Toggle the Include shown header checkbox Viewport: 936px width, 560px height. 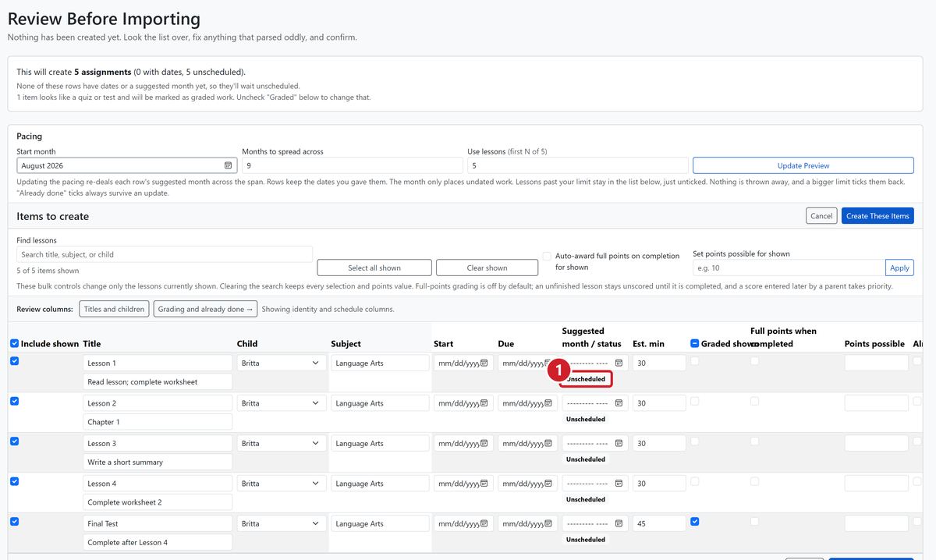pyautogui.click(x=14, y=343)
